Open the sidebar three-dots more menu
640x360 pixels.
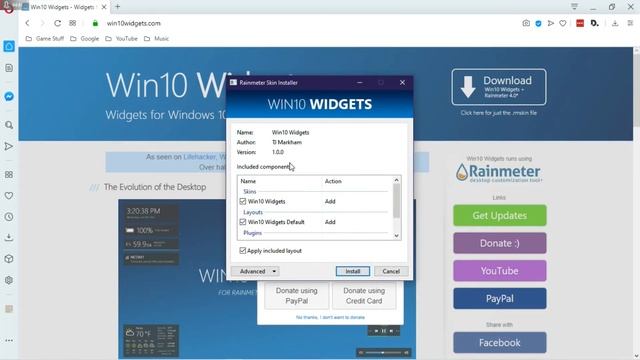(x=9, y=340)
